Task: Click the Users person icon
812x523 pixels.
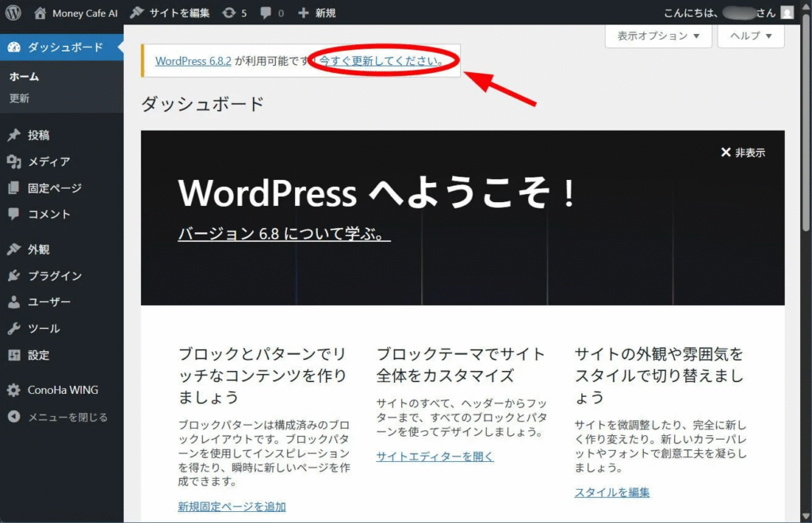Action: click(x=14, y=302)
